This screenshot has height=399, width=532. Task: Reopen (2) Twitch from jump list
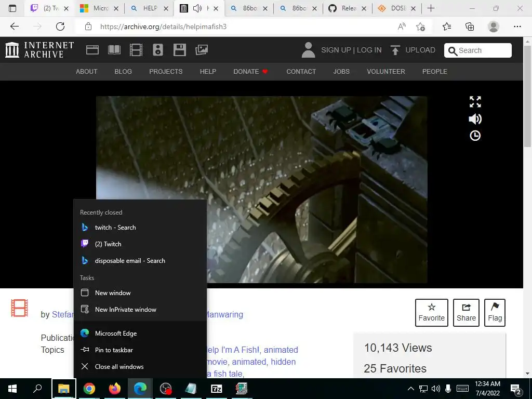pyautogui.click(x=140, y=244)
